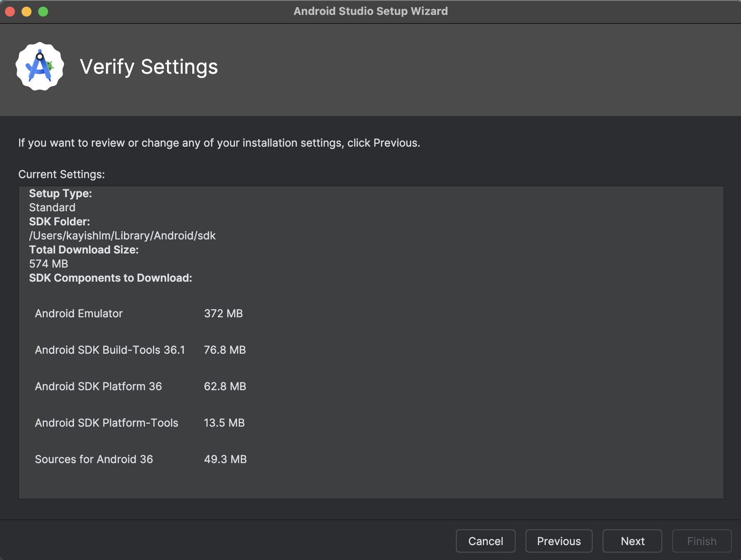Click the SDK folder path text
The height and width of the screenshot is (560, 741).
pyautogui.click(x=122, y=236)
